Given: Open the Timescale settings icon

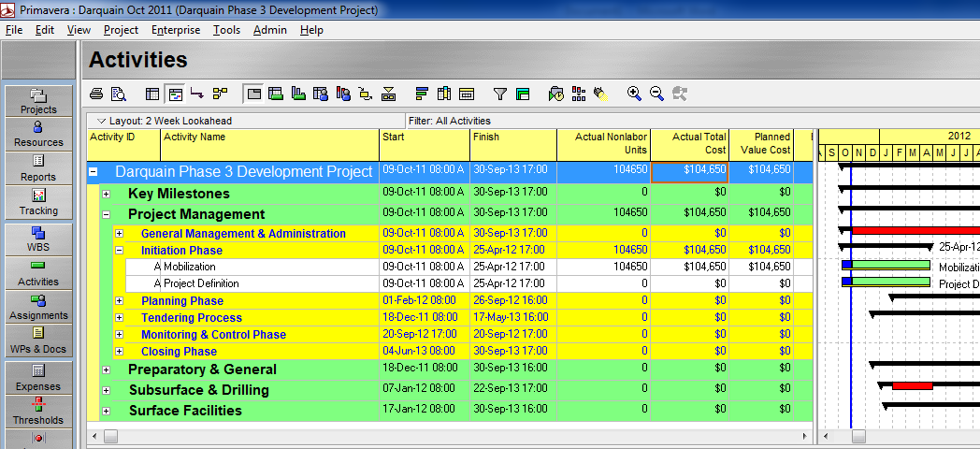Looking at the screenshot, I should 467,94.
